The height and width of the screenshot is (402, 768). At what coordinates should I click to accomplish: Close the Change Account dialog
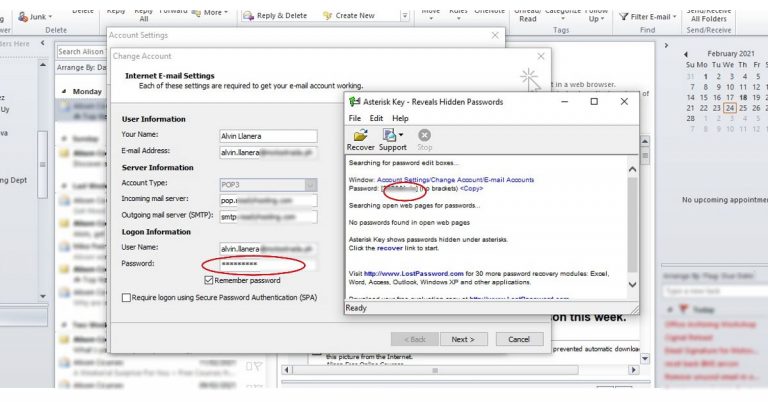[x=541, y=57]
